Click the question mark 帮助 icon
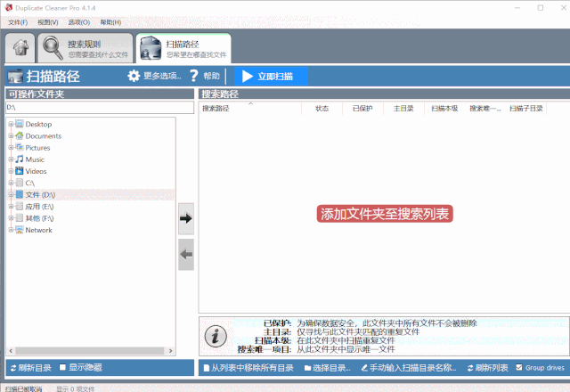The width and height of the screenshot is (570, 392). 194,76
